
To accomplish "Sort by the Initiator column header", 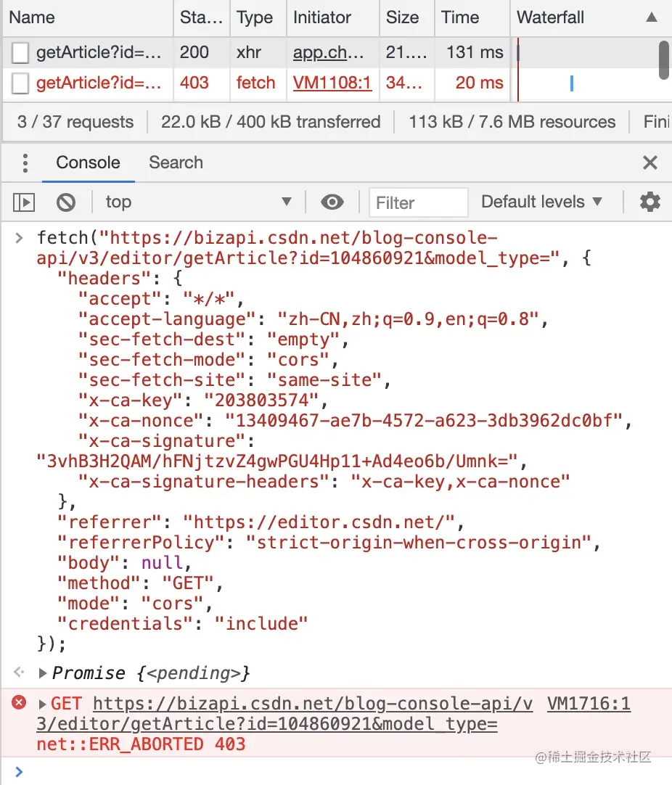I will (333, 17).
